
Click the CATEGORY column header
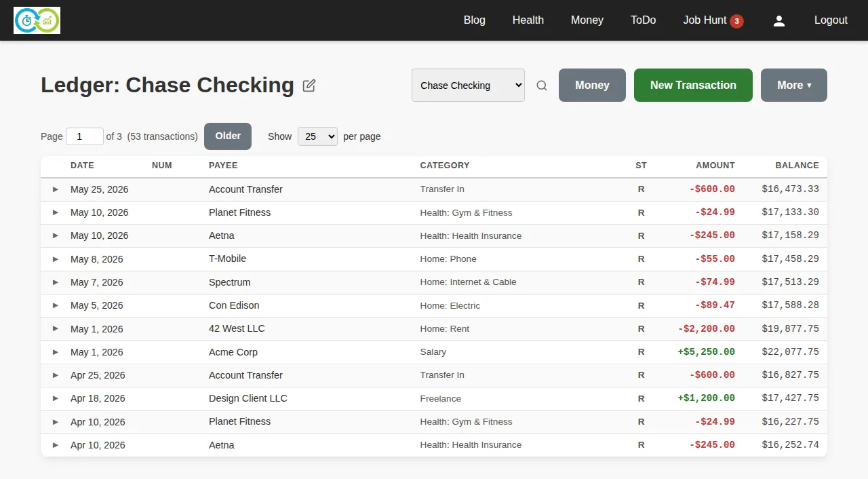[x=445, y=166]
